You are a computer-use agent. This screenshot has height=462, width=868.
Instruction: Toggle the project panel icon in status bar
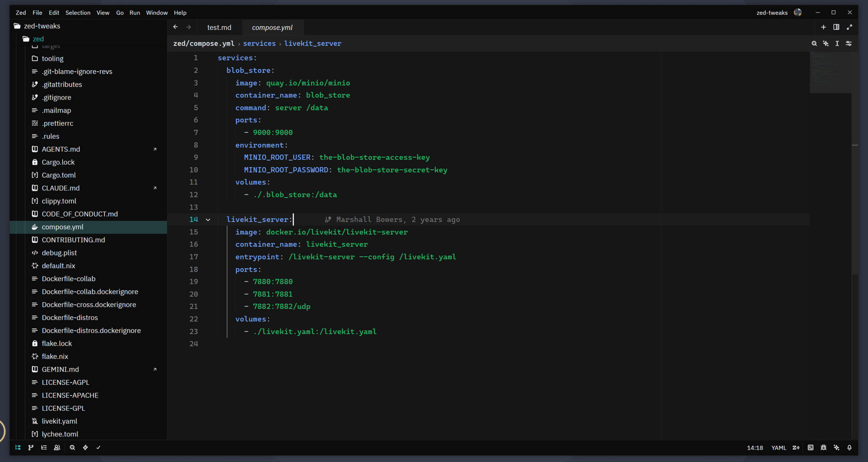(x=18, y=448)
